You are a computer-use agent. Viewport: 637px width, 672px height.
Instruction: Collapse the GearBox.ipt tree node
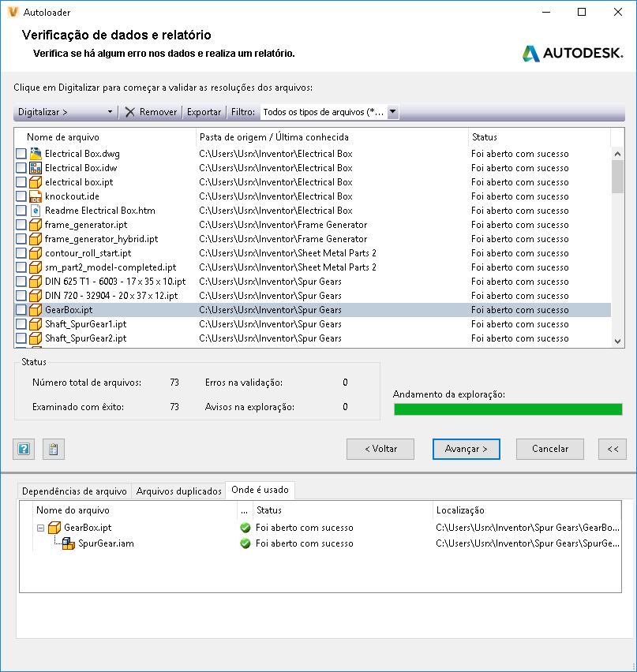pyautogui.click(x=41, y=528)
